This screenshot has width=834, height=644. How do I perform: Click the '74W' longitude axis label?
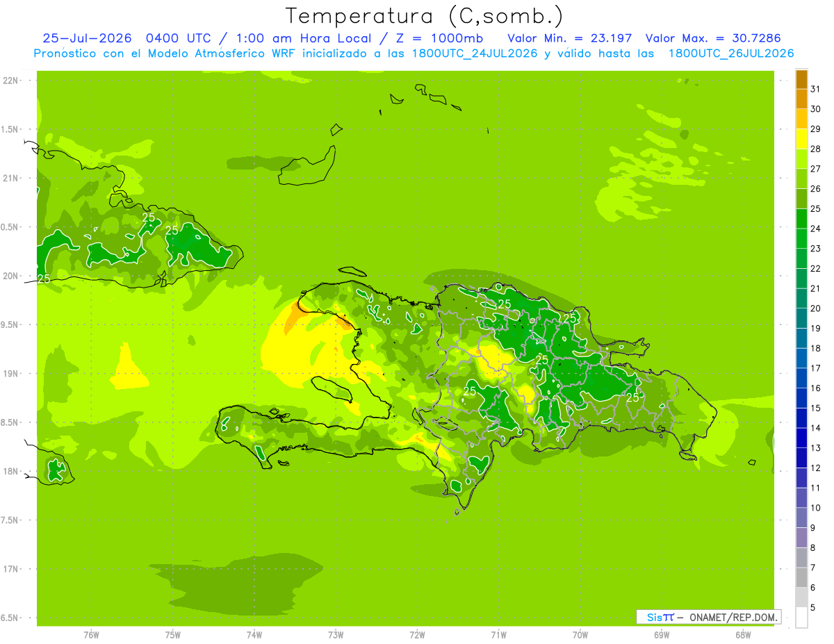tap(254, 635)
